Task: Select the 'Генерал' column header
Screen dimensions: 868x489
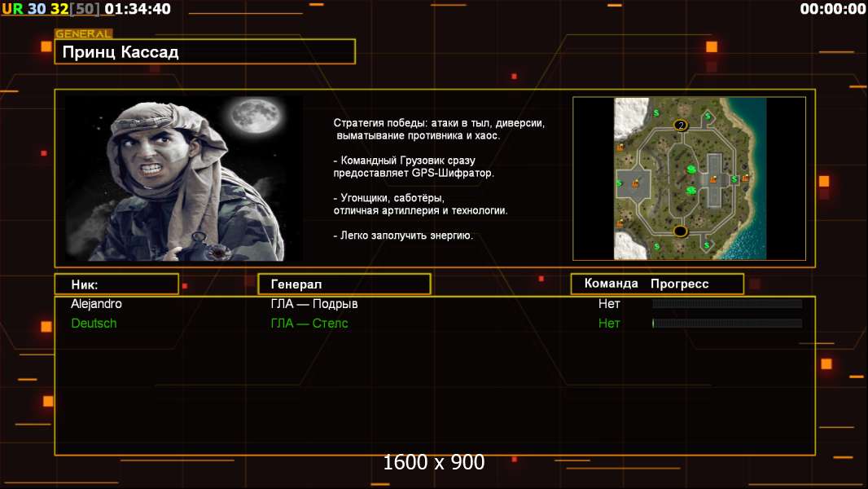Action: (344, 284)
